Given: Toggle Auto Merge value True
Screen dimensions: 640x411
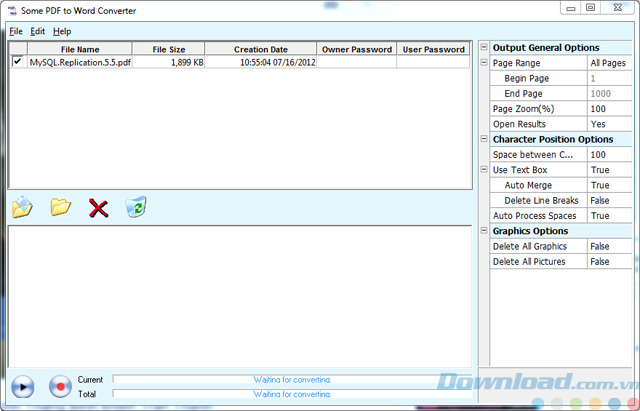Looking at the screenshot, I should coord(610,185).
